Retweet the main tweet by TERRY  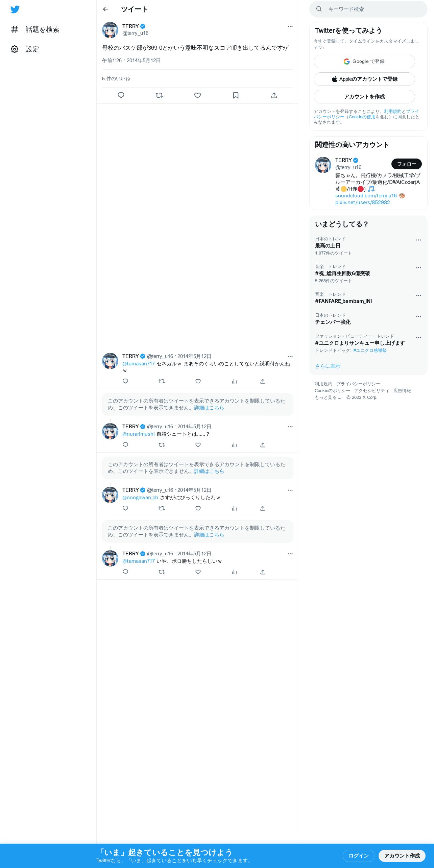(x=159, y=95)
